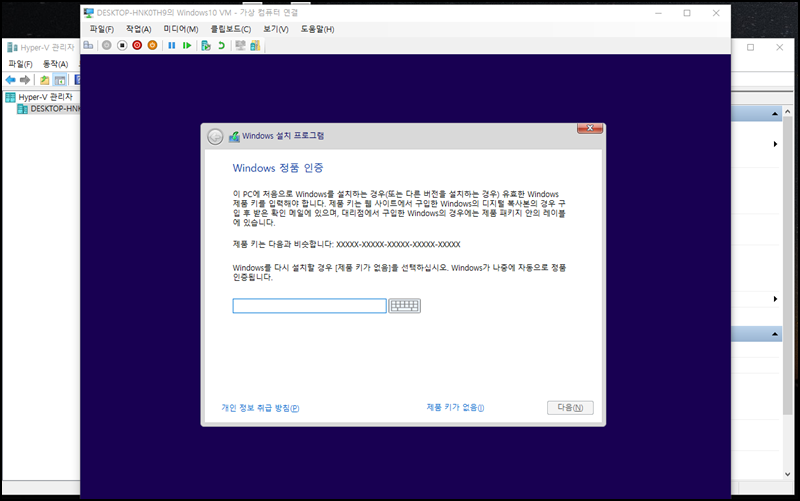Open the 미디어(M) menu

tap(181, 29)
